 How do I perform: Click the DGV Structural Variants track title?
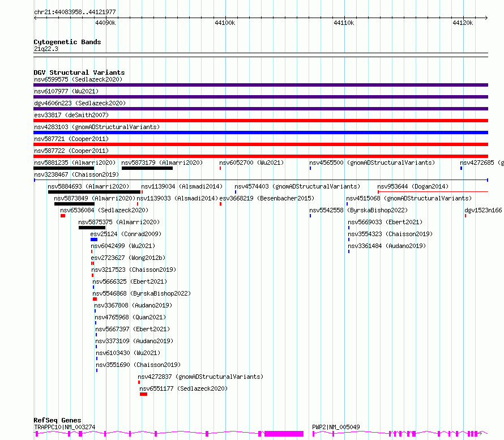[x=79, y=72]
